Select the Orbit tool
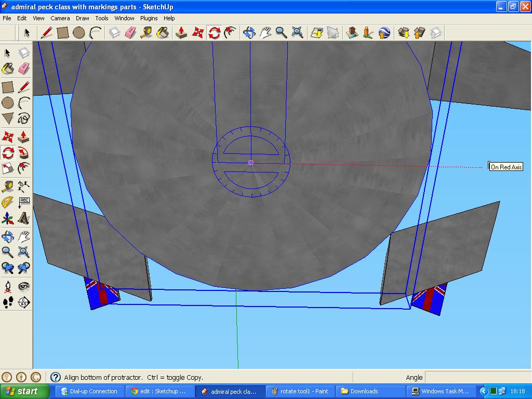 pos(7,236)
